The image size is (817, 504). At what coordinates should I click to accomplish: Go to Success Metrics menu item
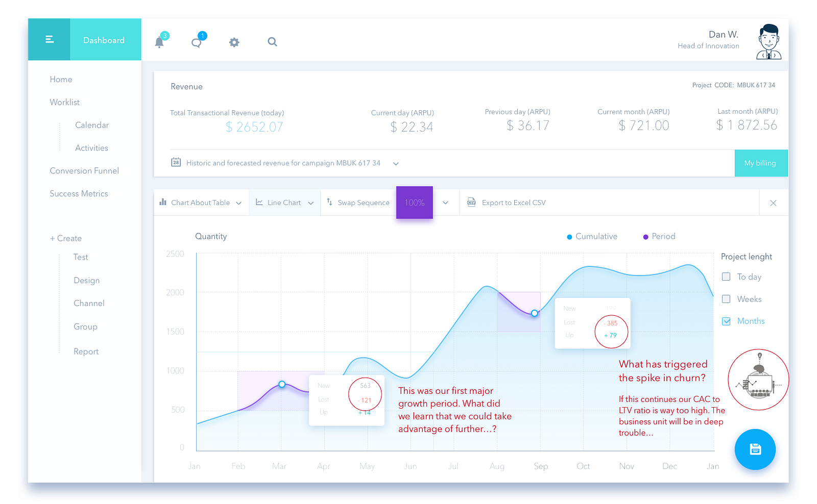point(79,194)
